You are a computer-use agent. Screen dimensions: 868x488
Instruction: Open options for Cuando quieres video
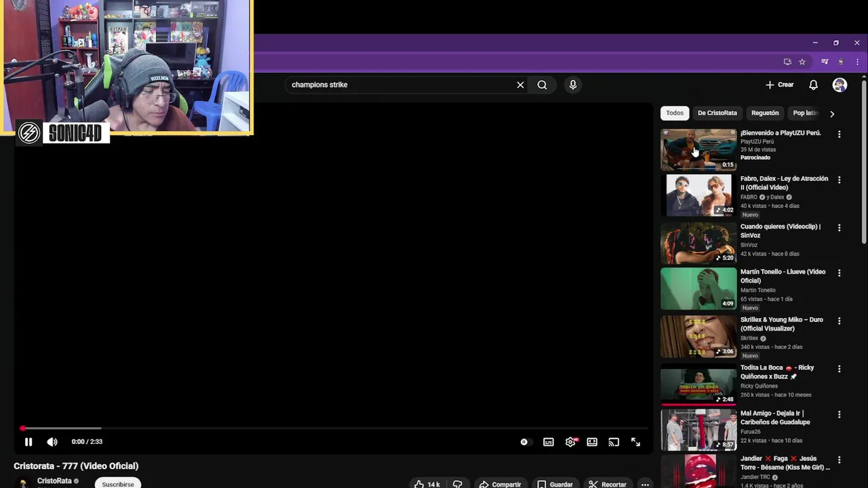pos(840,228)
